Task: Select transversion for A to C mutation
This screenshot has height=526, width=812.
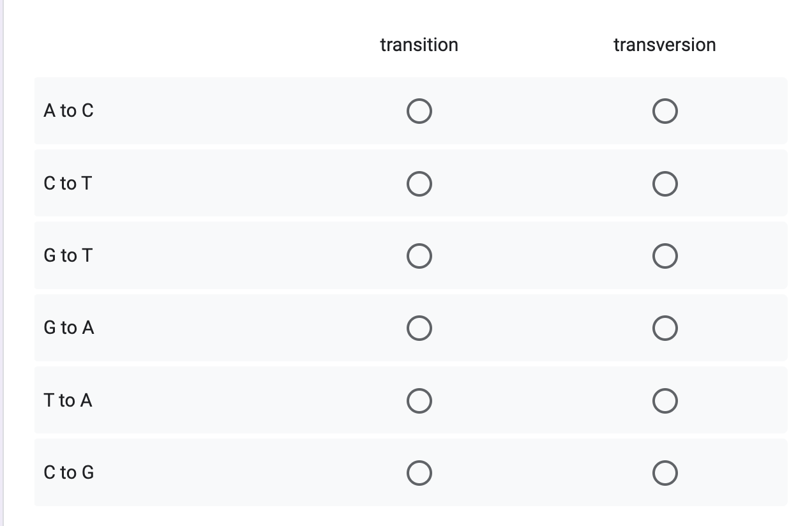Action: pyautogui.click(x=665, y=111)
